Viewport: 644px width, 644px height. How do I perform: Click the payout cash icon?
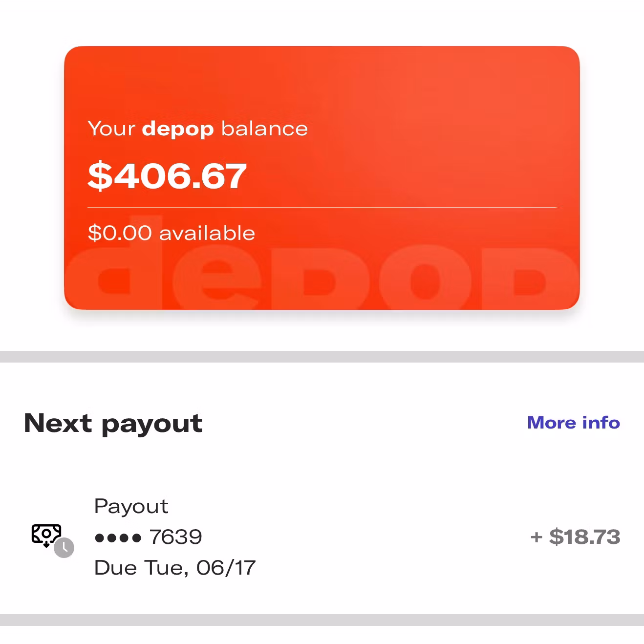[x=46, y=534]
